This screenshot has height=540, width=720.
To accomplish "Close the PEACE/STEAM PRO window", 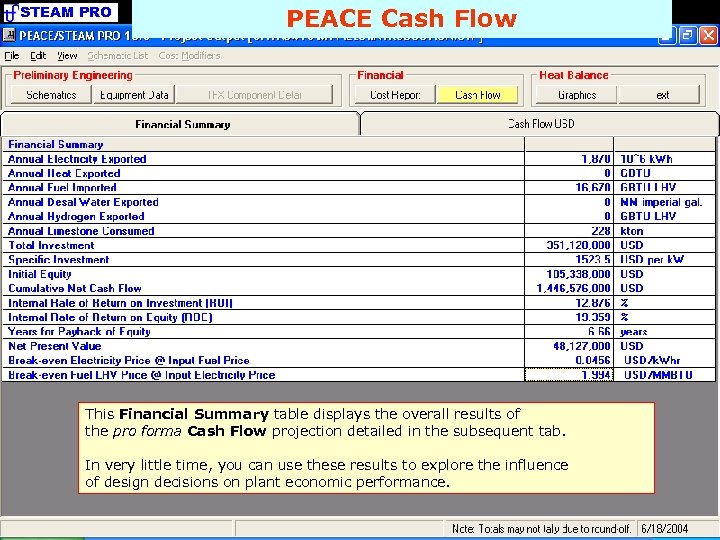I will tap(708, 35).
